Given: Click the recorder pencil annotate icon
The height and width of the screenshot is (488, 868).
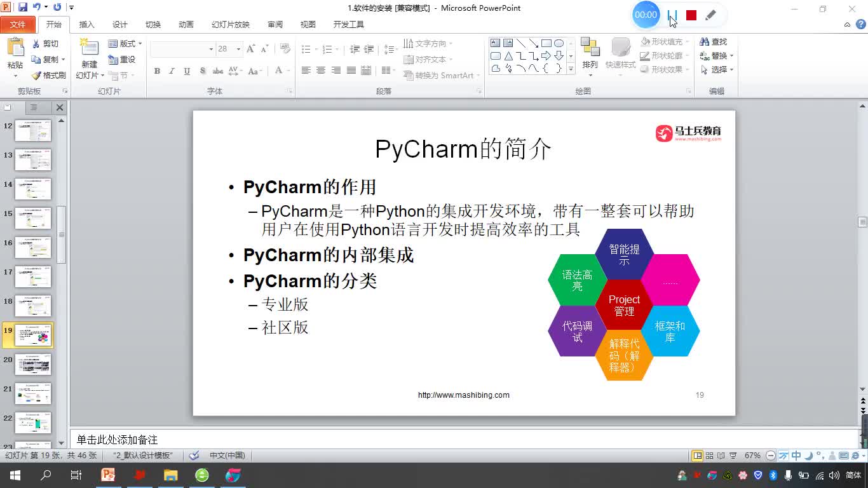Looking at the screenshot, I should [711, 15].
